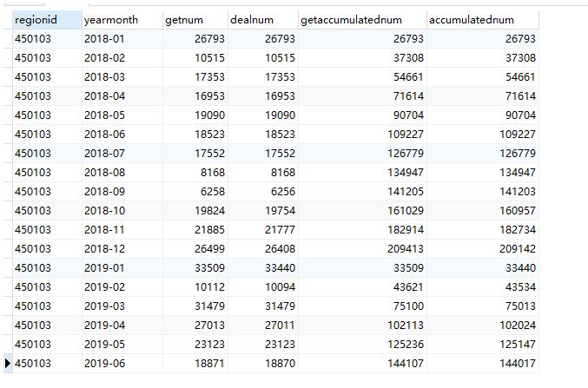Select the dealnum column header
The image size is (588, 388).
[250, 19]
